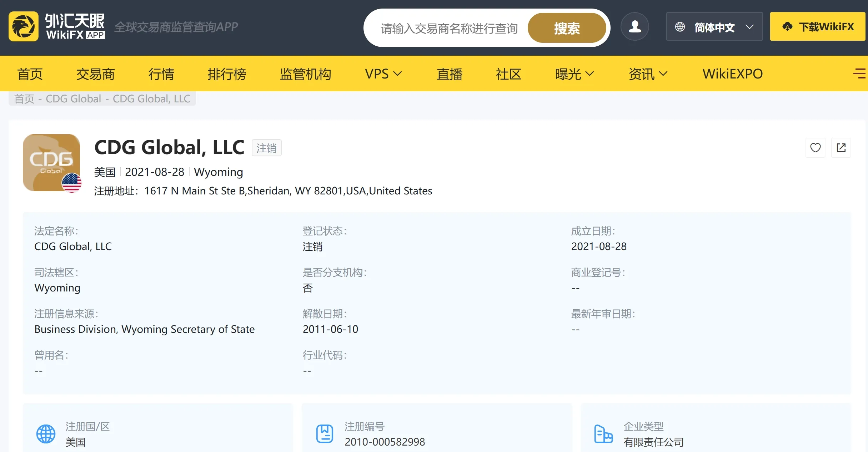The height and width of the screenshot is (452, 868).
Task: Click the 下载WikiFX download button
Action: [818, 27]
